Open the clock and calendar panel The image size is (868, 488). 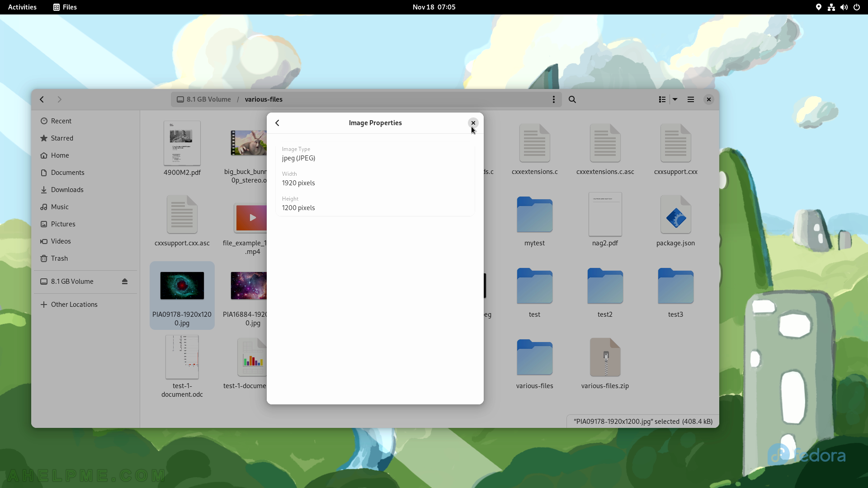pyautogui.click(x=434, y=7)
